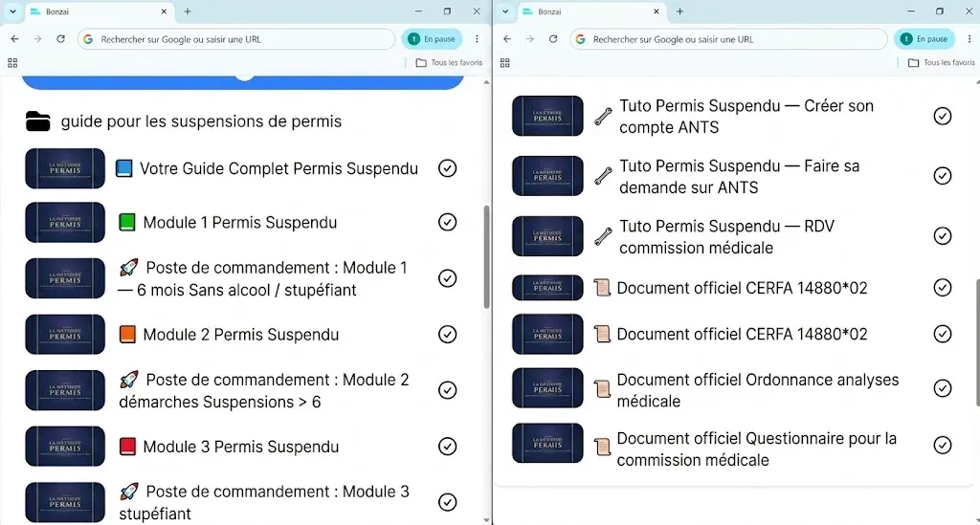Click the blue book icon for Guide Complet
This screenshot has width=980, height=525.
point(123,168)
